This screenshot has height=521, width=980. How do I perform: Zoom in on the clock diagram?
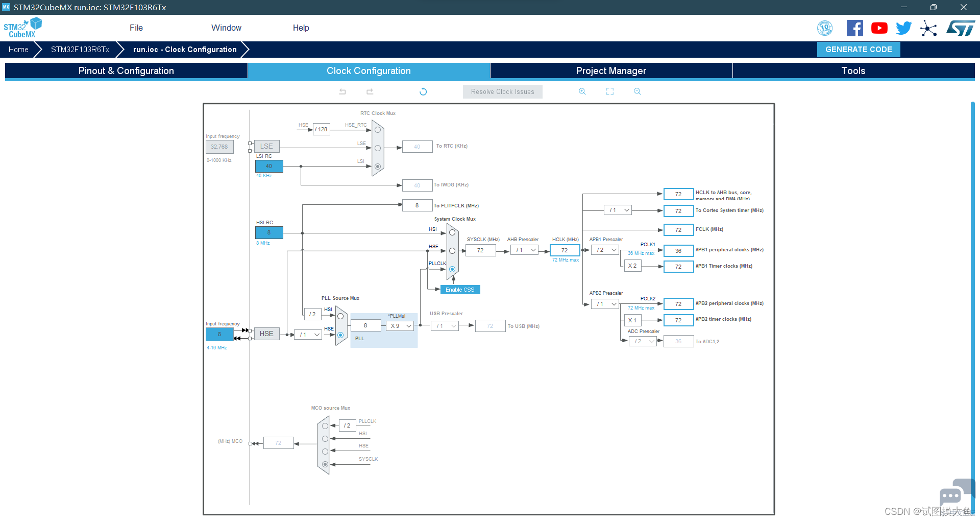pos(582,91)
